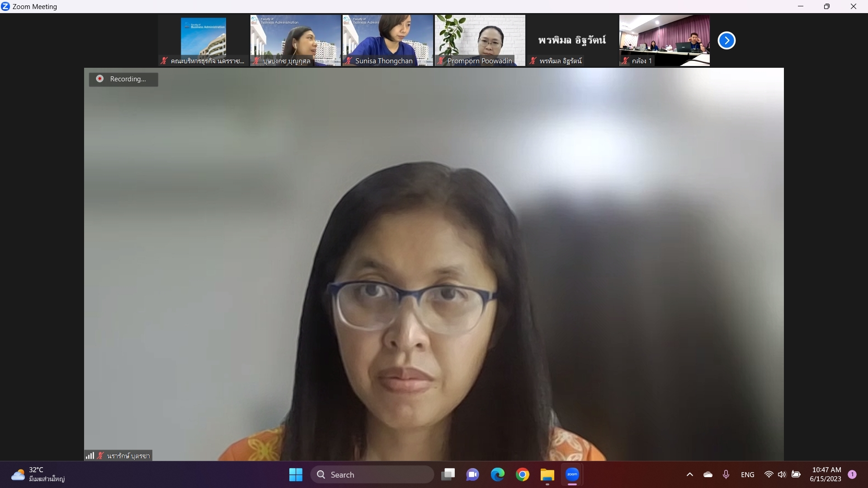Select the บุษบงกช participant thumbnail
The image size is (868, 488).
coord(296,41)
